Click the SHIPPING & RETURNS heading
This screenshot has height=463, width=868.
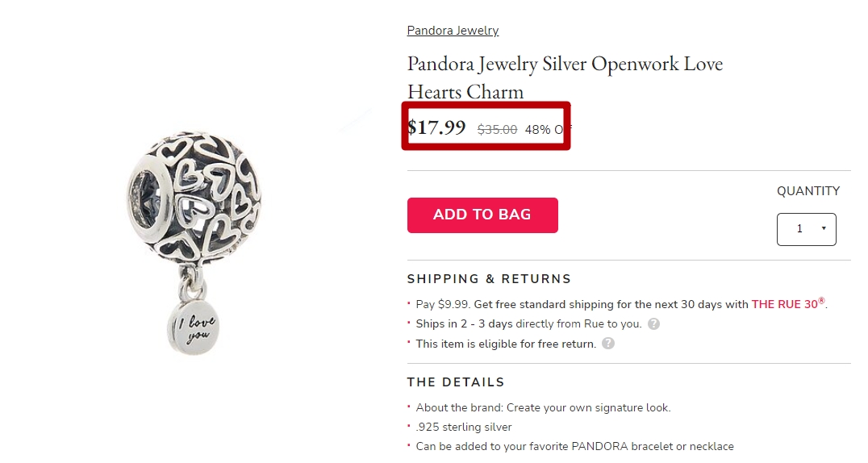(x=489, y=279)
